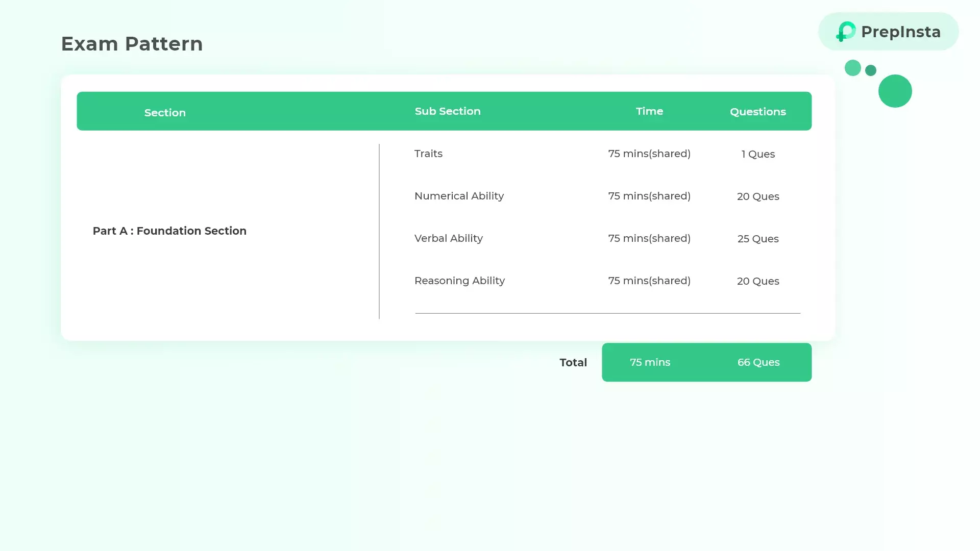
Task: Click the Numerical Ability 20 Ques cell
Action: [x=758, y=196]
